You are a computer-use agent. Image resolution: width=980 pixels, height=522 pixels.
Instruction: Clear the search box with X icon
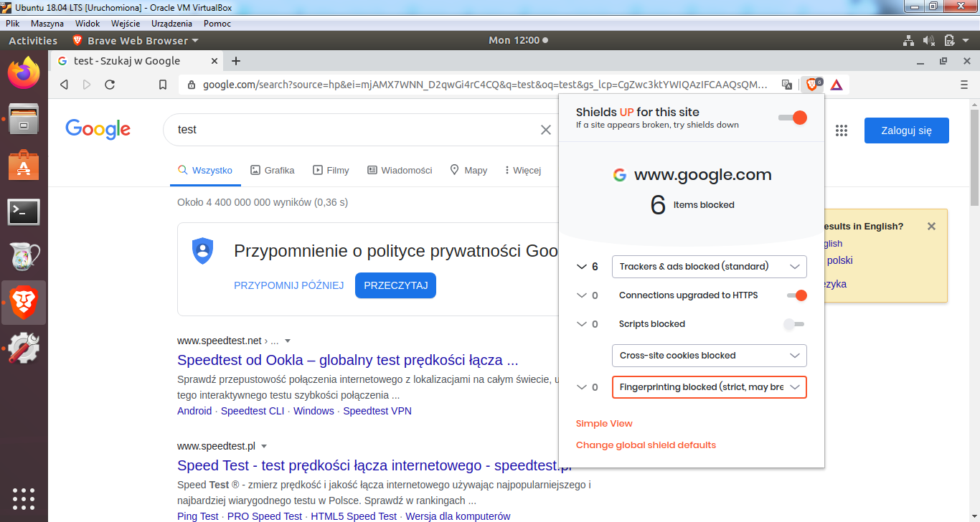point(546,130)
